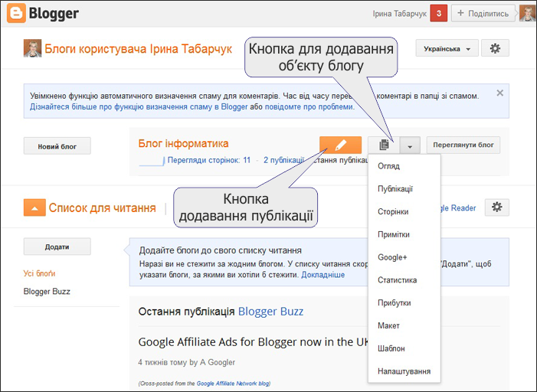The width and height of the screenshot is (537, 392).
Task: Click the avatar beside Блоги користувача heading
Action: (32, 48)
